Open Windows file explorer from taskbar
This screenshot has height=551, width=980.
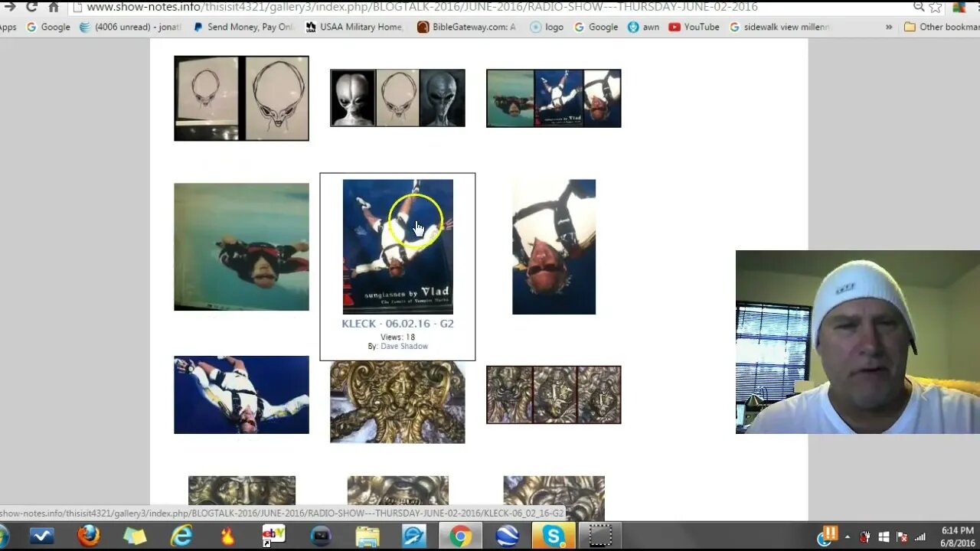click(x=367, y=536)
